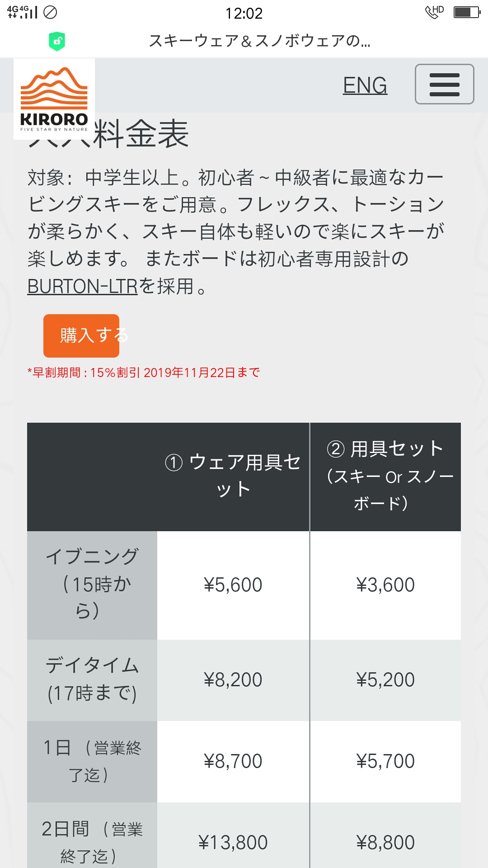The image size is (488, 868).
Task: Tap the green secure lock shield icon
Action: (57, 41)
